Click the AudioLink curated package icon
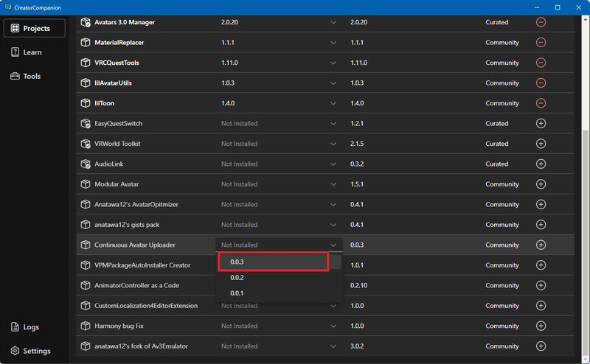 click(86, 164)
